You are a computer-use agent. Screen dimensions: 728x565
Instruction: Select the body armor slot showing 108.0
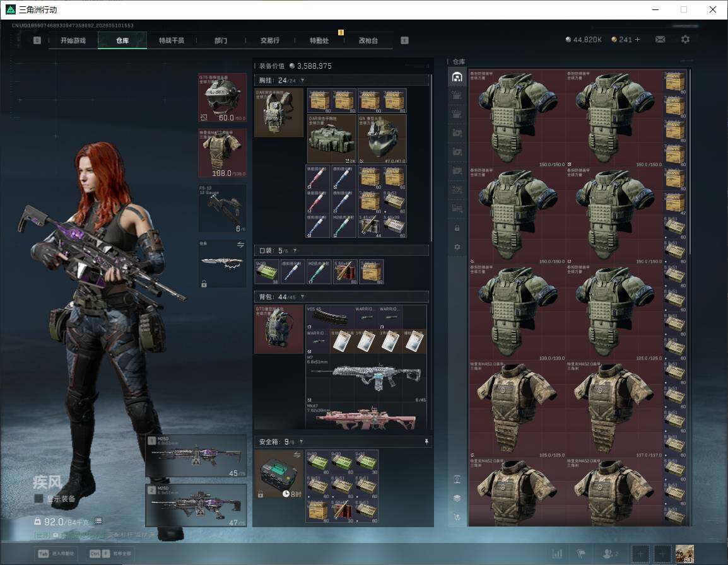pos(223,153)
